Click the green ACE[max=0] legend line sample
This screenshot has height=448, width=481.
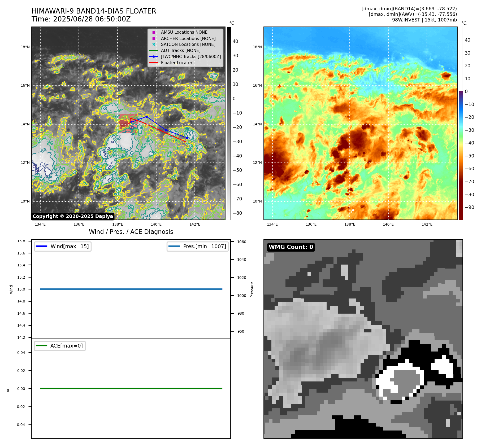click(41, 346)
